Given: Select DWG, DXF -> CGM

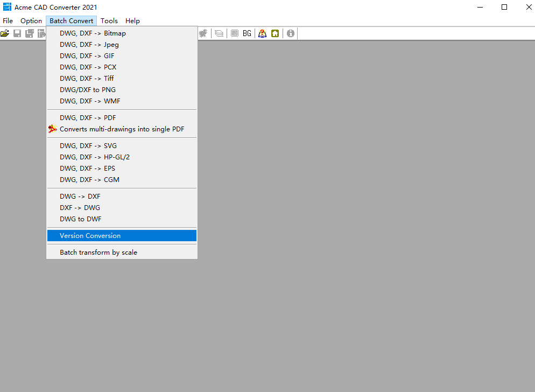Looking at the screenshot, I should point(122,179).
